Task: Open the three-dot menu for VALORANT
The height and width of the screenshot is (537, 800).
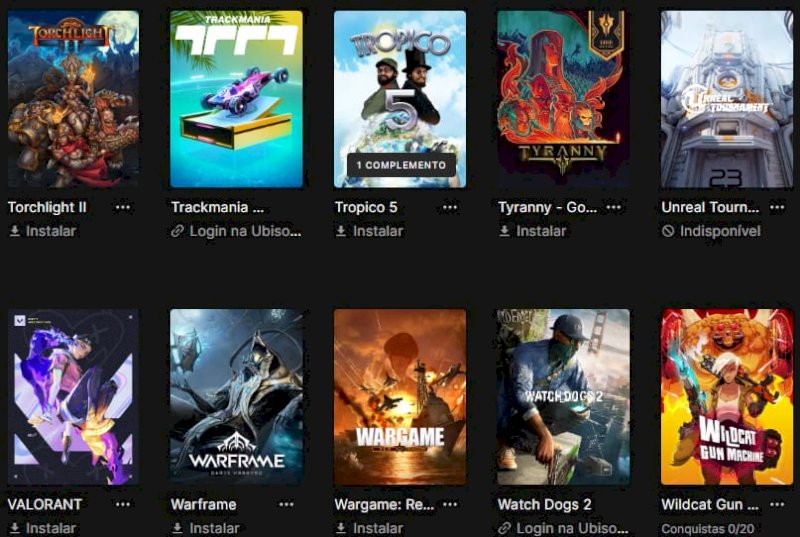Action: (x=123, y=504)
